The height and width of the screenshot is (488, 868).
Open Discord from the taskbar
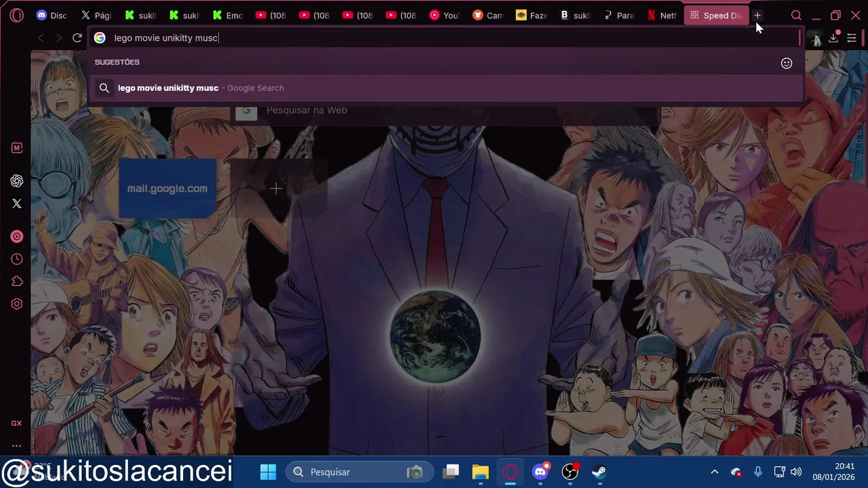coord(540,472)
